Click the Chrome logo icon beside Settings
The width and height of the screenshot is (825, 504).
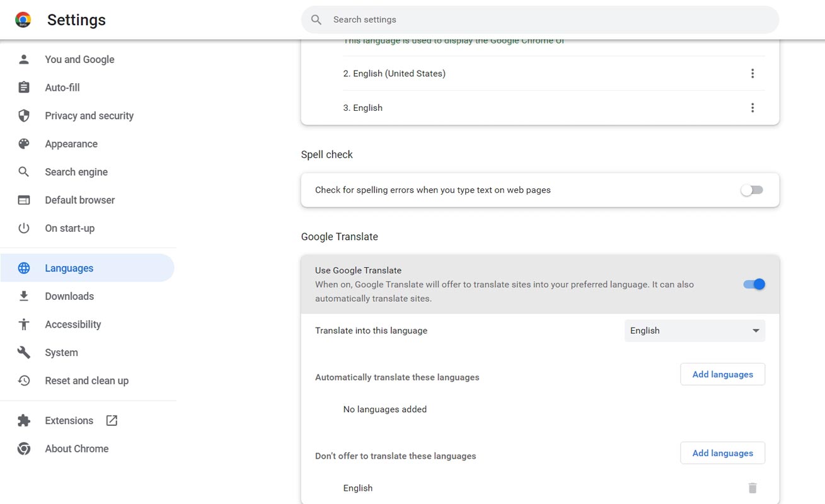(23, 20)
